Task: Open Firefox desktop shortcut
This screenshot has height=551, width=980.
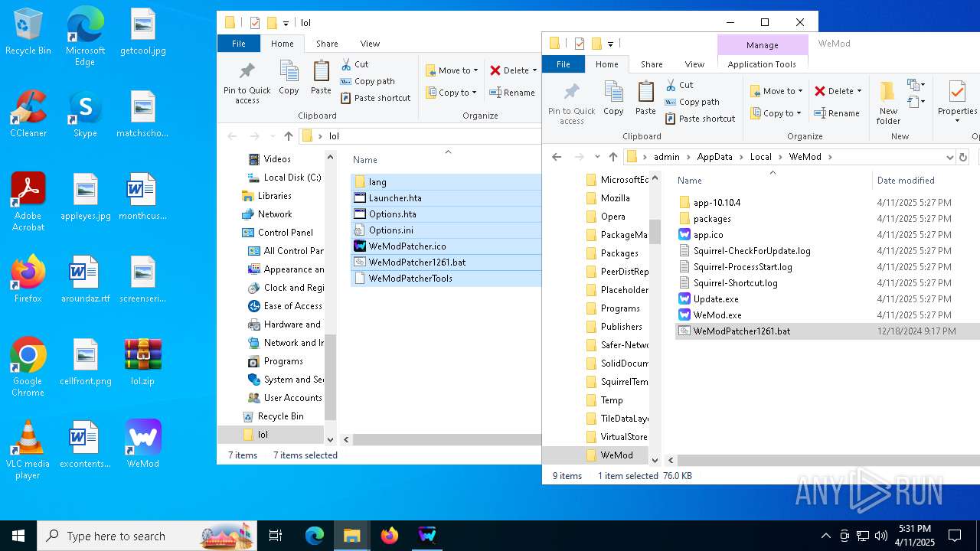Action: point(28,279)
